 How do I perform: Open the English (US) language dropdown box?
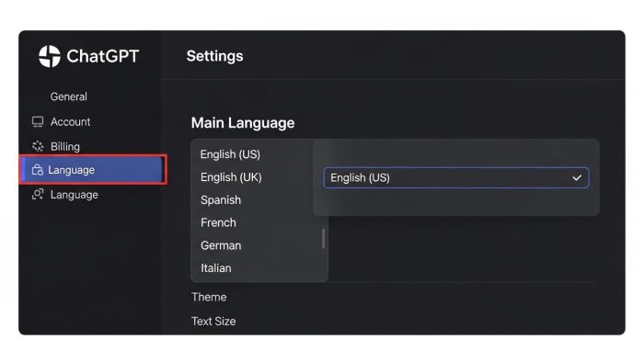coord(456,178)
